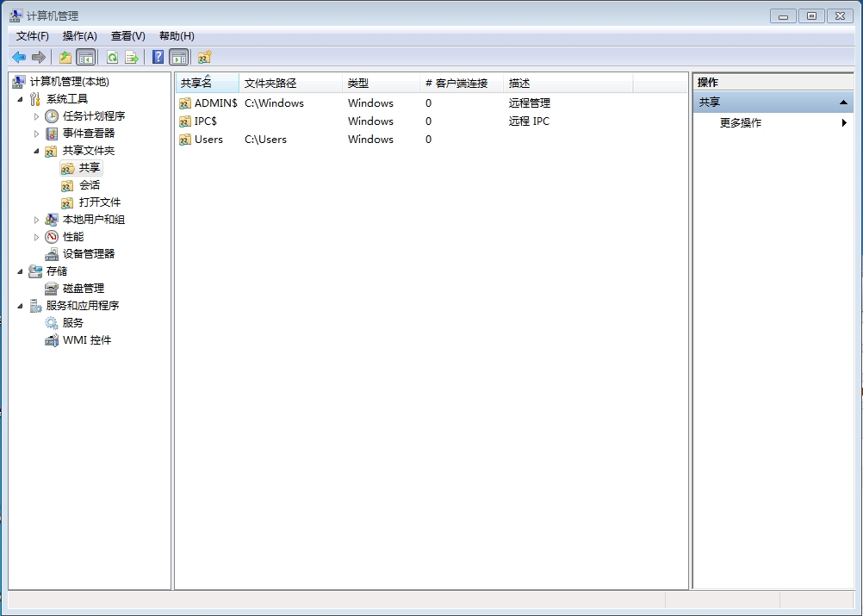The width and height of the screenshot is (863, 616).
Task: Click the 打开文件 folder icon
Action: [67, 202]
